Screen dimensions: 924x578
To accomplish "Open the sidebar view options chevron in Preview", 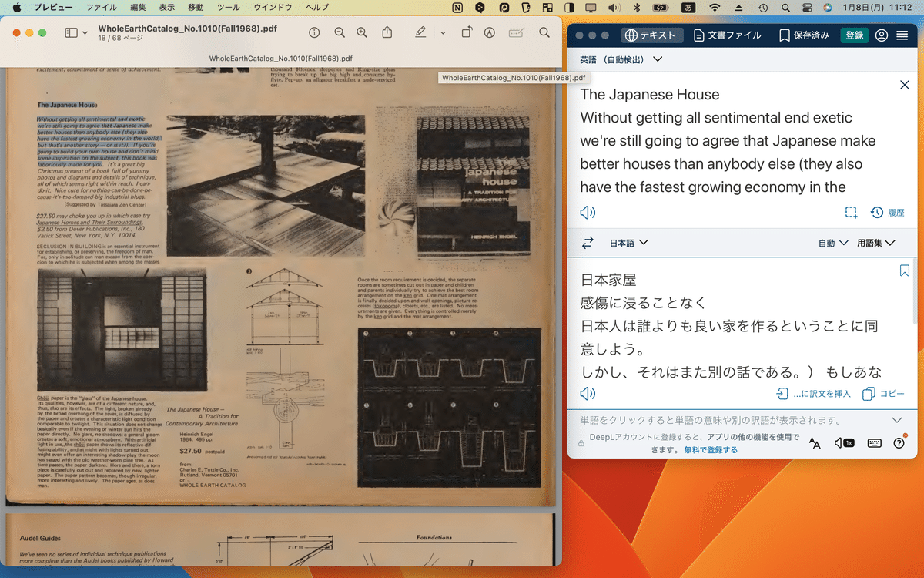I will (x=85, y=33).
